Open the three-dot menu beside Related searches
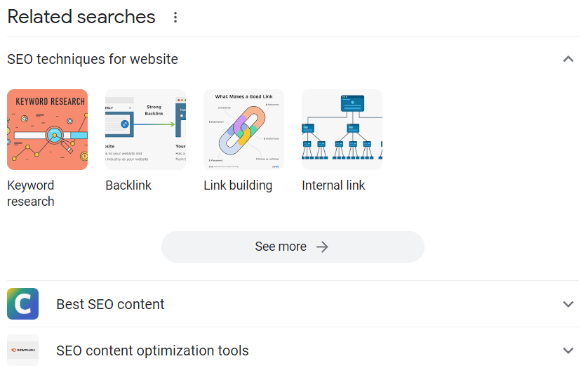Viewport: 588px width, 380px height. pos(175,18)
